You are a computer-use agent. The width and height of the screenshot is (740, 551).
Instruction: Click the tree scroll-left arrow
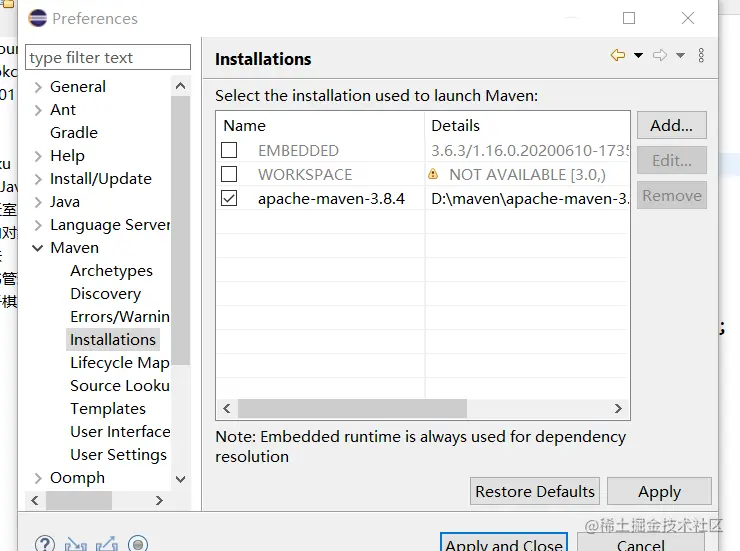[x=35, y=501]
